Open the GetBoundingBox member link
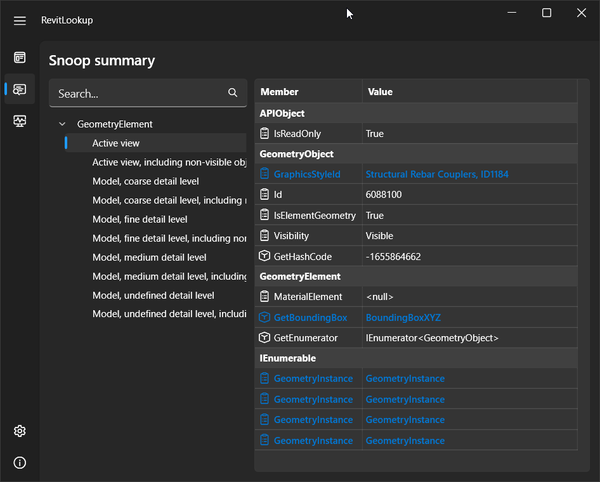 (x=310, y=318)
